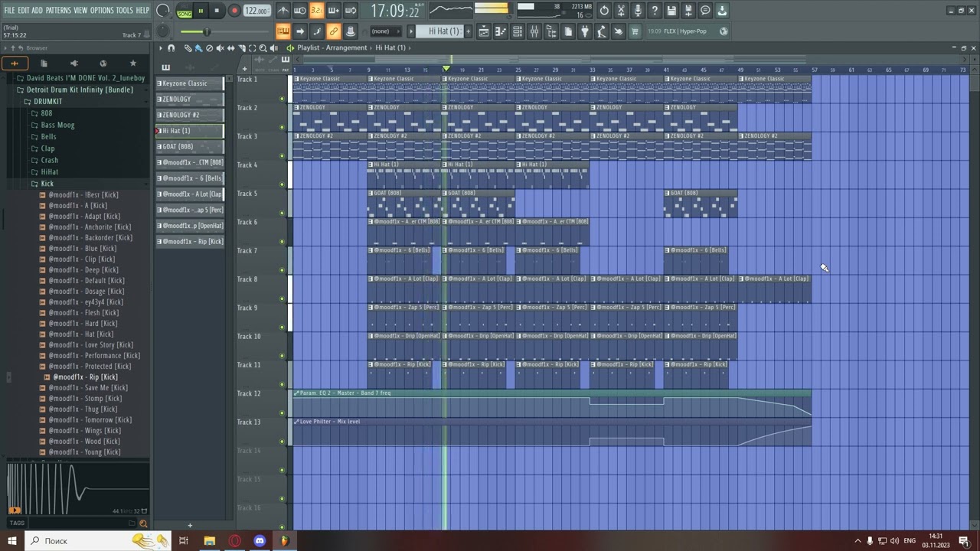Click the red record button
The image size is (980, 551).
pos(234,11)
